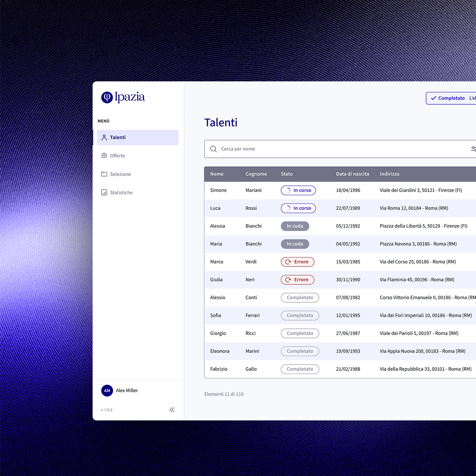
Task: Click the person icon beside Talenti
Action: pos(104,137)
